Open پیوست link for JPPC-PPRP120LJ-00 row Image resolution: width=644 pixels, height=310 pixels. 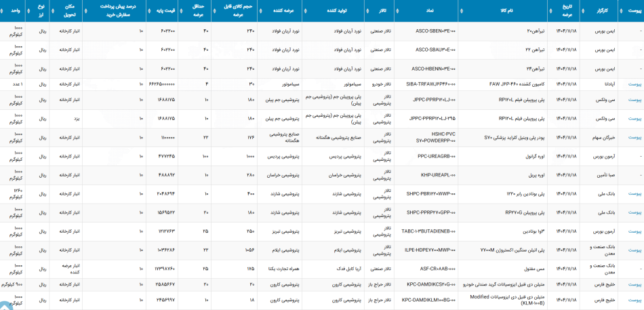(x=635, y=100)
